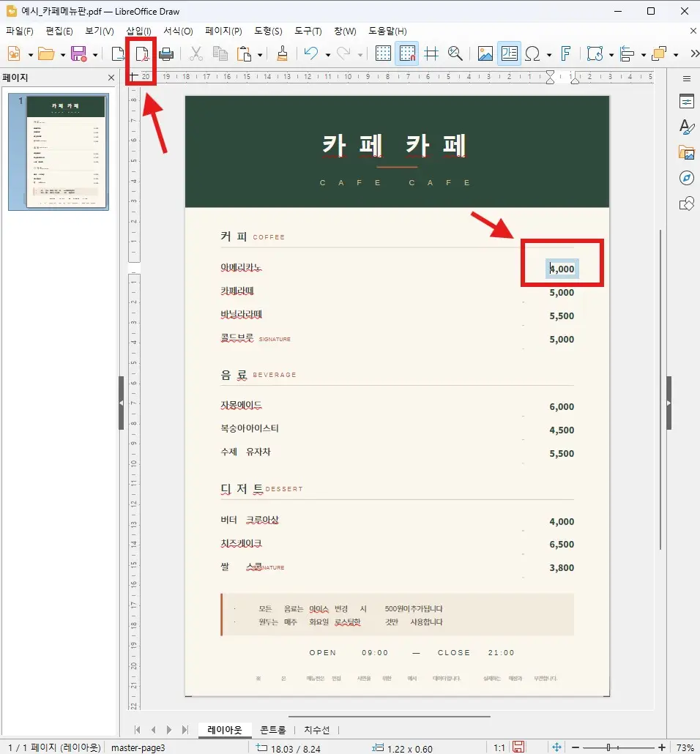Image resolution: width=700 pixels, height=754 pixels.
Task: Open the 보기(V) menu
Action: (99, 31)
